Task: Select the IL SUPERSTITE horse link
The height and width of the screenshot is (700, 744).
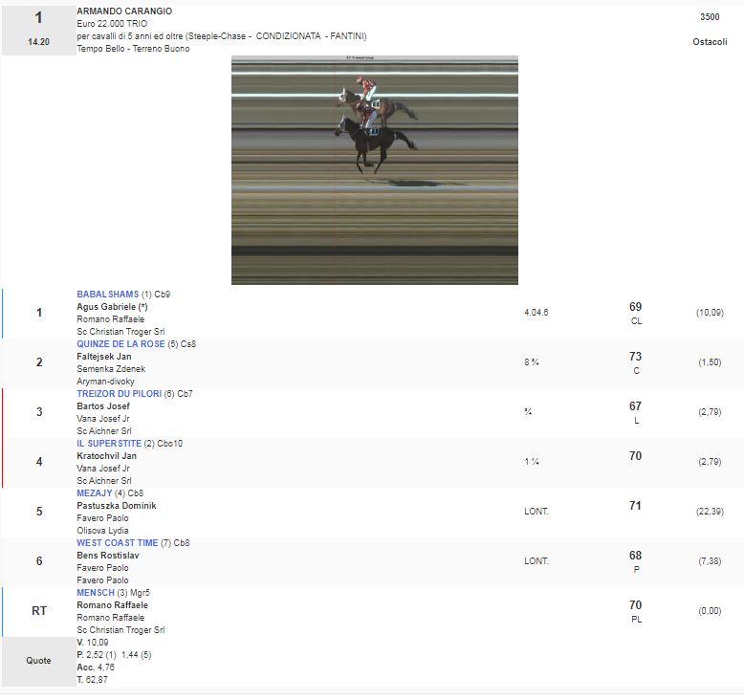Action: [109, 444]
